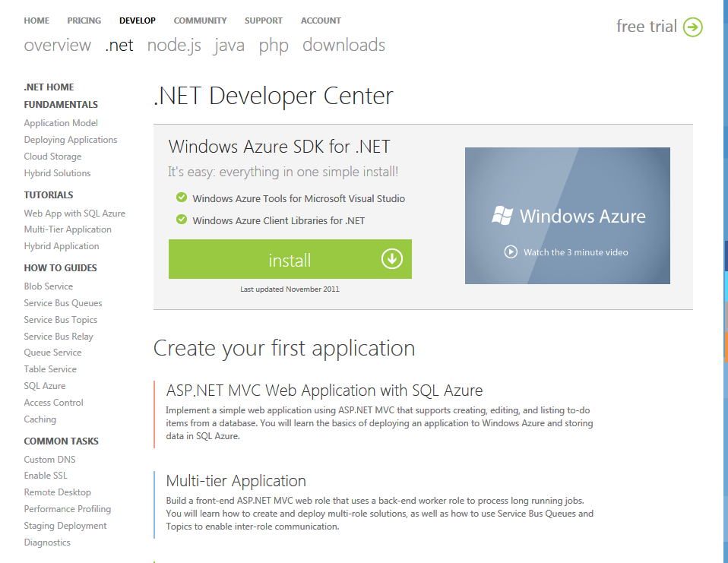Open Hybrid Application tutorial link
Image resolution: width=728 pixels, height=563 pixels.
click(62, 246)
